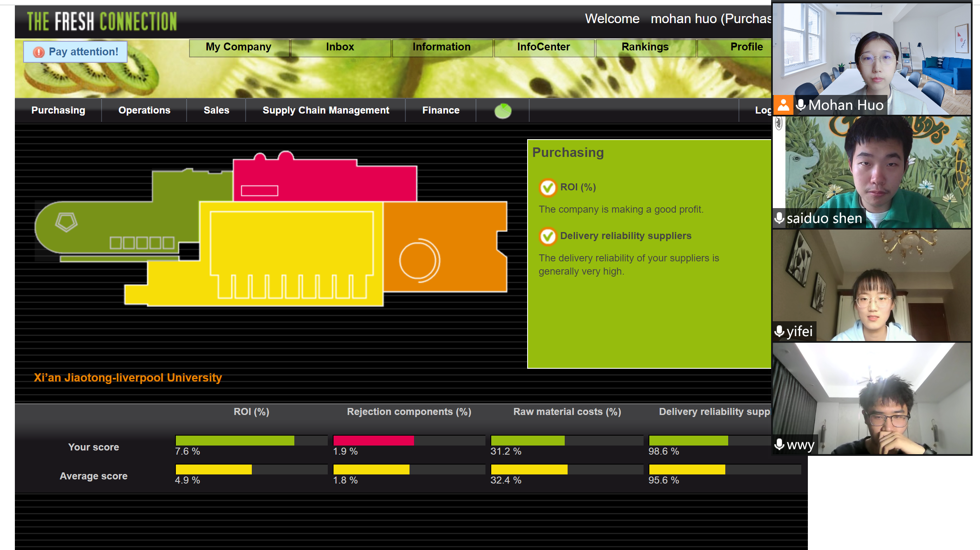Screen dimensions: 980x550
Task: Open the Information tab
Action: (442, 47)
